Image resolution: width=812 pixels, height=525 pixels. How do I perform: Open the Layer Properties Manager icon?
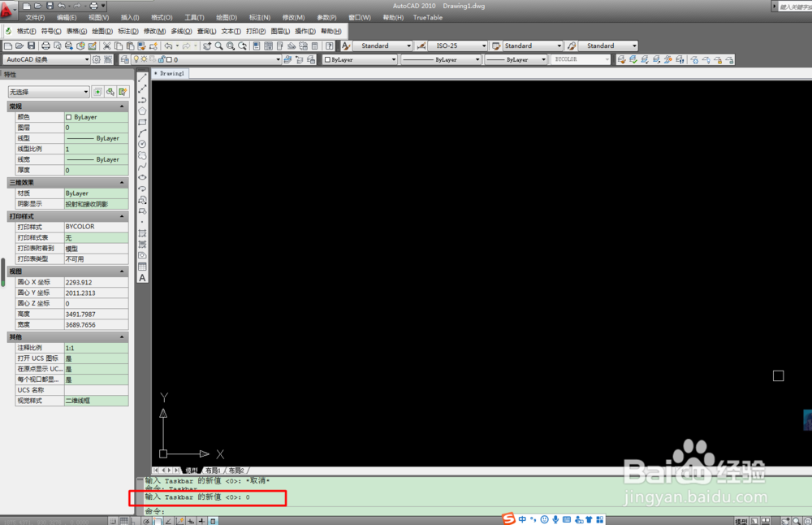coord(124,59)
